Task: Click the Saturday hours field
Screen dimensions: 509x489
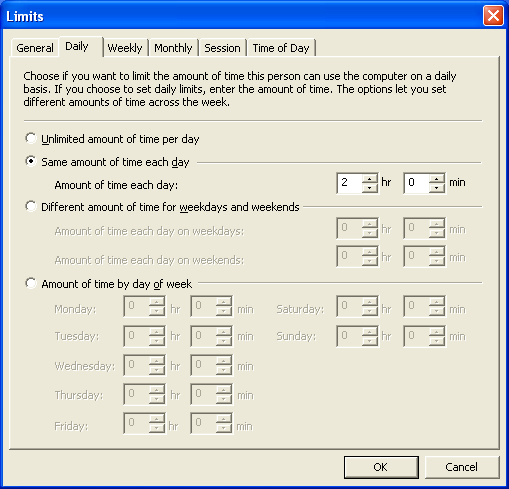Action: (349, 306)
